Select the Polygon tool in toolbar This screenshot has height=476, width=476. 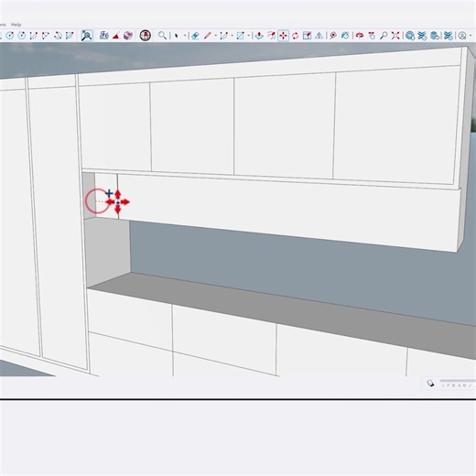click(22, 36)
